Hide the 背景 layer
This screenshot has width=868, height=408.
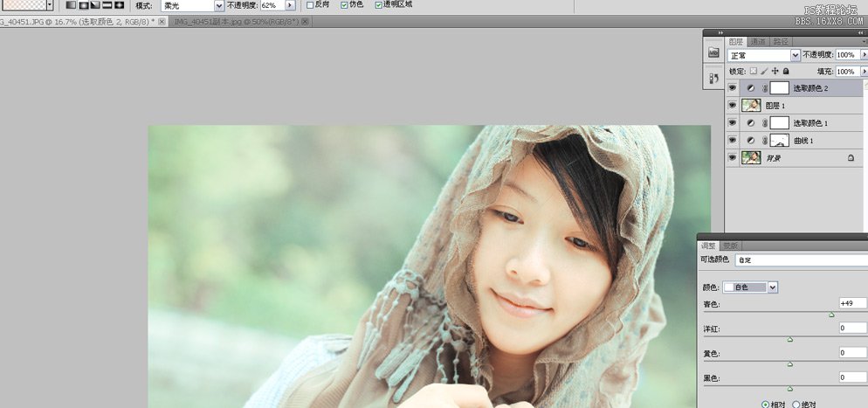tap(733, 158)
